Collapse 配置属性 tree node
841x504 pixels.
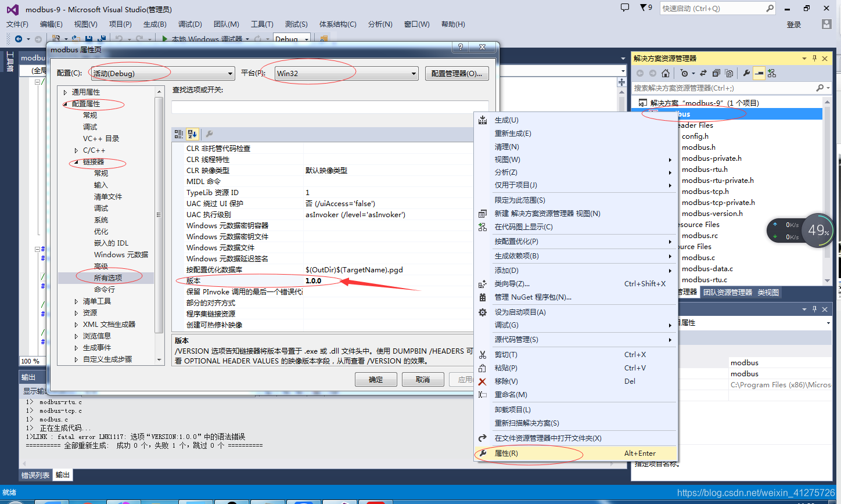click(65, 104)
